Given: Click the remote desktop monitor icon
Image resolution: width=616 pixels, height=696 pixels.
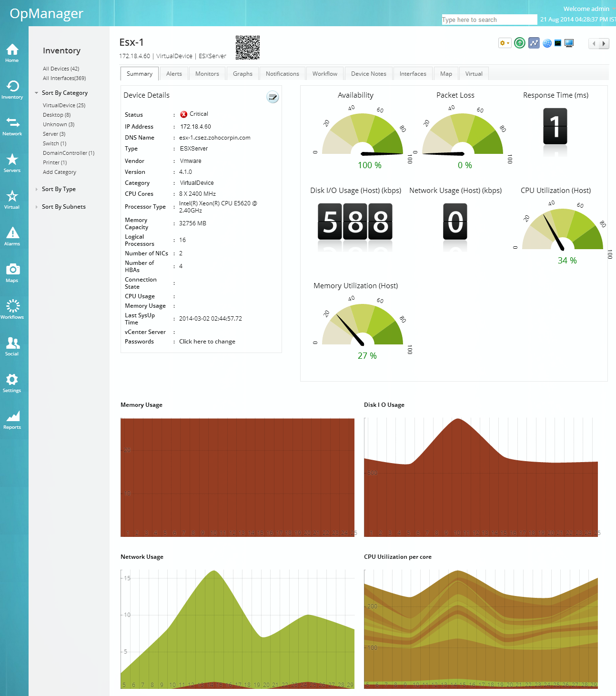Looking at the screenshot, I should [x=569, y=43].
